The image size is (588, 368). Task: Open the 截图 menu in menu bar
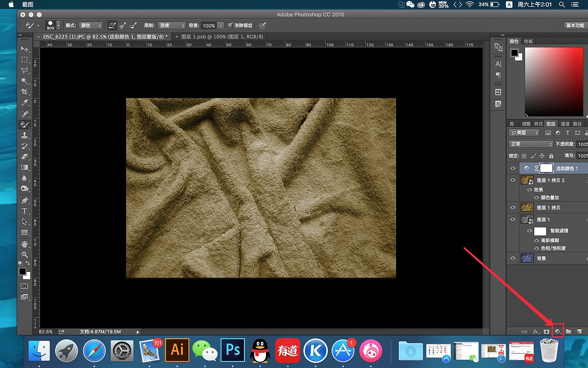click(28, 5)
